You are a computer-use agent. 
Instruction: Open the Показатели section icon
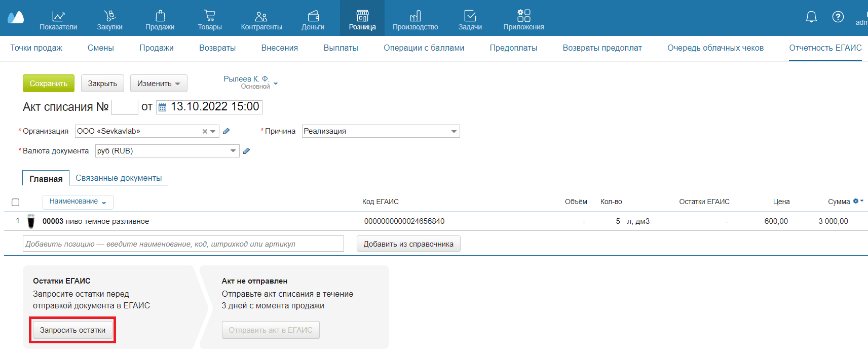[58, 16]
